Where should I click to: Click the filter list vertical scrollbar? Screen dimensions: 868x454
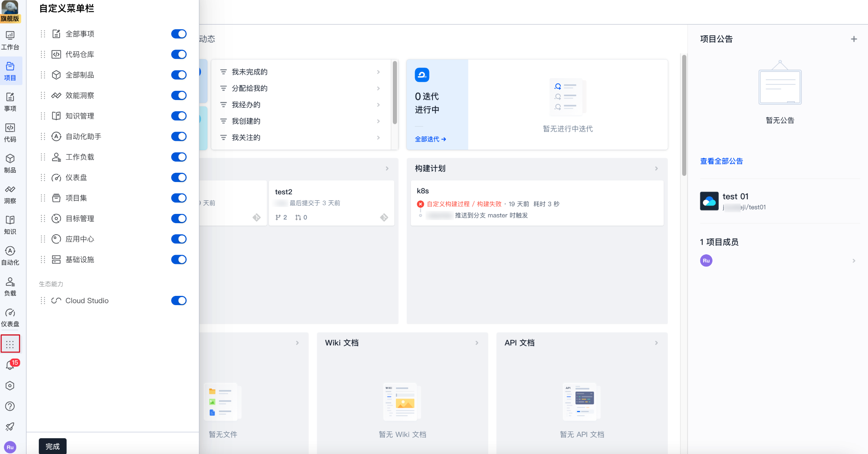(x=395, y=92)
